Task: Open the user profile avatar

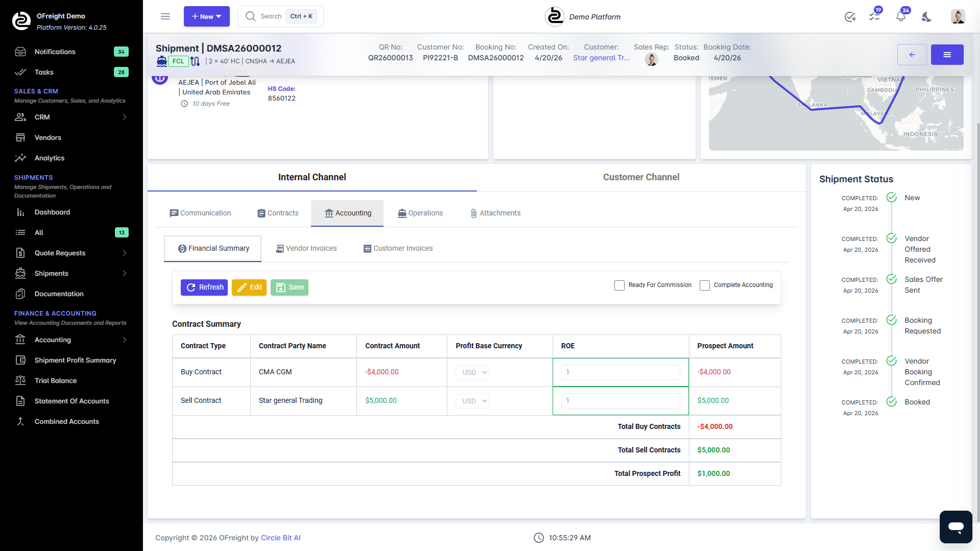Action: (x=958, y=16)
